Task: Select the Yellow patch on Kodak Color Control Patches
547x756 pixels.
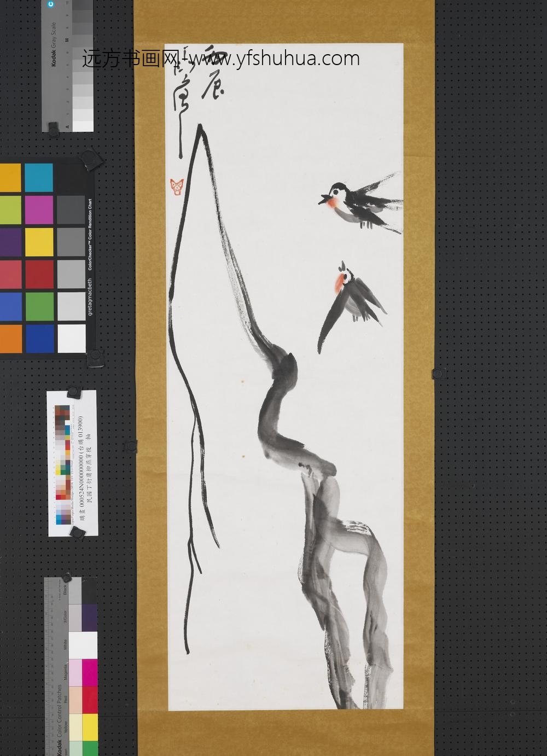Action: coord(90,726)
